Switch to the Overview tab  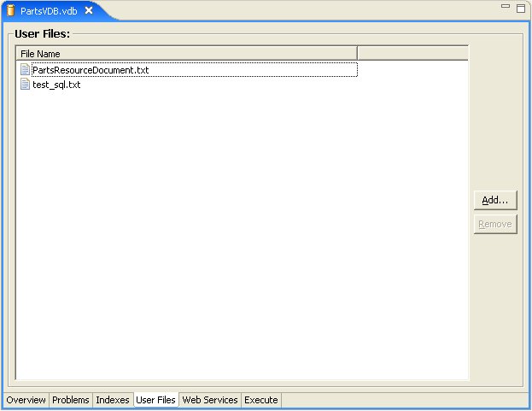click(26, 400)
